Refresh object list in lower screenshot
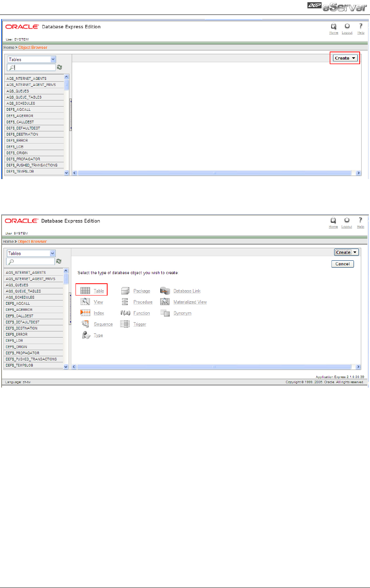The height and width of the screenshot is (588, 370). pos(59,261)
